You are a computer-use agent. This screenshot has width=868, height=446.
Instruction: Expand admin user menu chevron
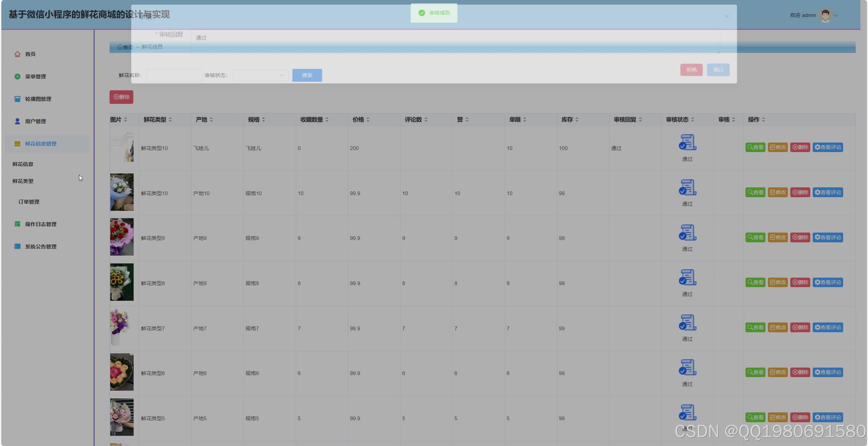pos(836,16)
